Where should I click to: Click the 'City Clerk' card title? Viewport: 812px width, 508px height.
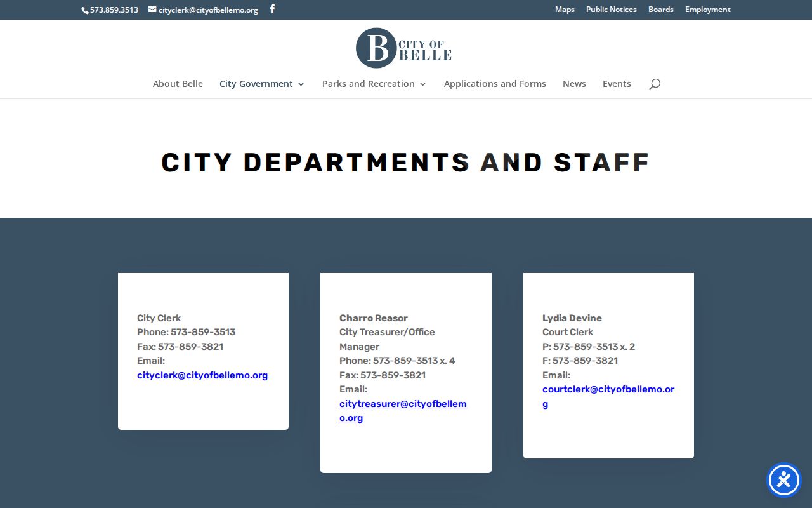159,318
